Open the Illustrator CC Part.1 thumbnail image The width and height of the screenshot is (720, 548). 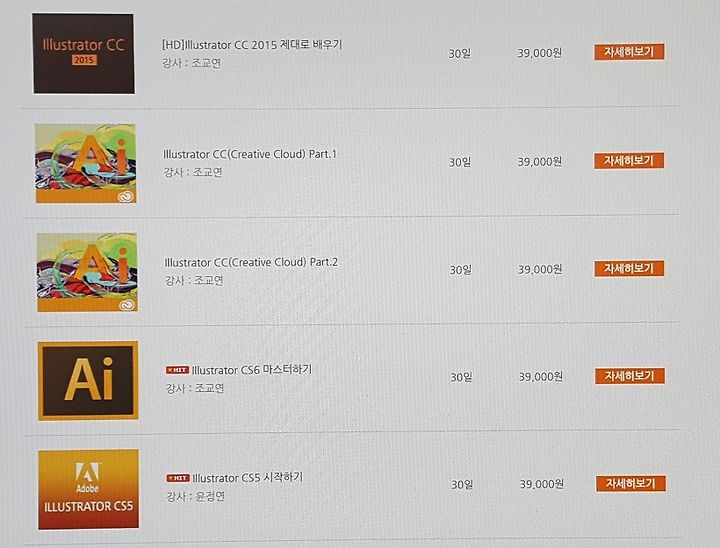pos(86,163)
